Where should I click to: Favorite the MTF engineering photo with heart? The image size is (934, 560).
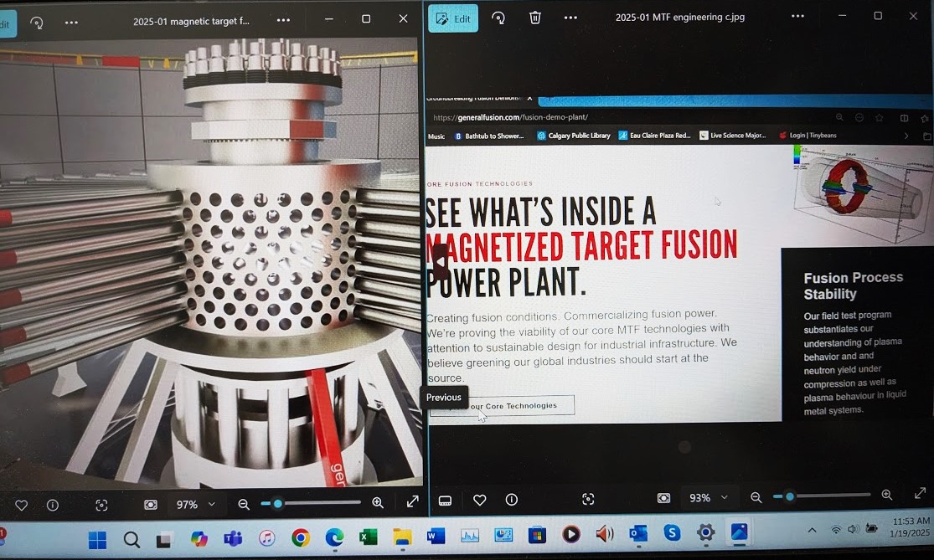tap(479, 500)
